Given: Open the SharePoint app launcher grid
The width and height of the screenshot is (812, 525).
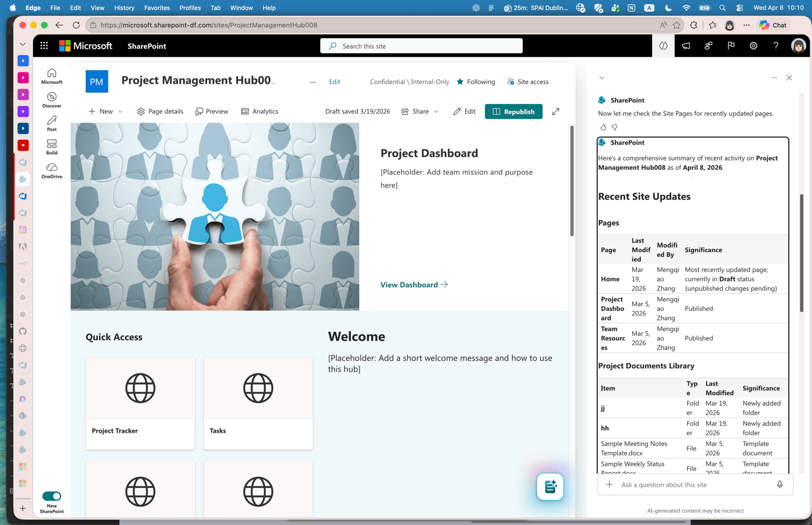Looking at the screenshot, I should (x=44, y=46).
